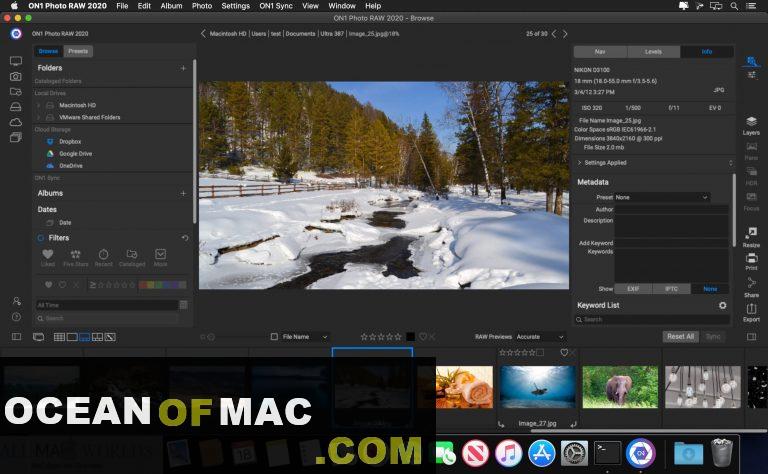Set the black color label swatch
Viewport: 768px width, 474px height.
(x=410, y=336)
